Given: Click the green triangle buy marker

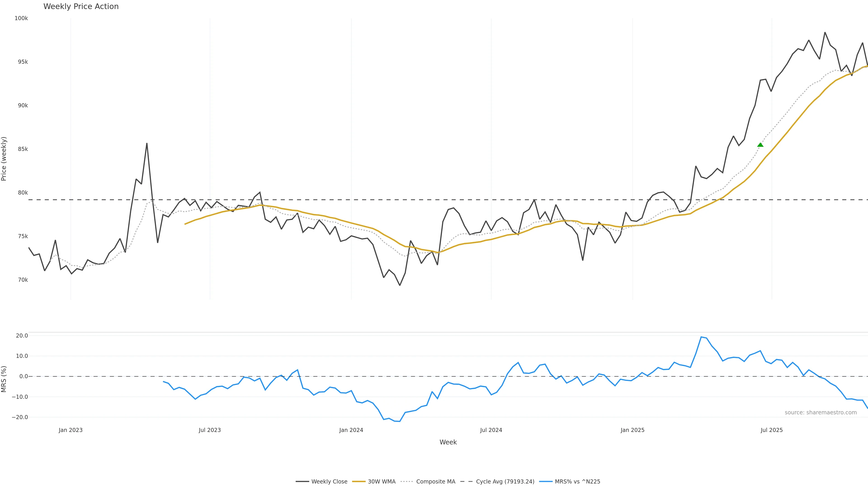Looking at the screenshot, I should (760, 145).
